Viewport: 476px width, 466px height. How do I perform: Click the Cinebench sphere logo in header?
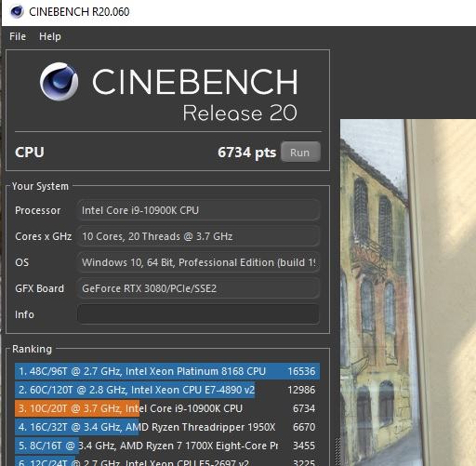pos(59,82)
